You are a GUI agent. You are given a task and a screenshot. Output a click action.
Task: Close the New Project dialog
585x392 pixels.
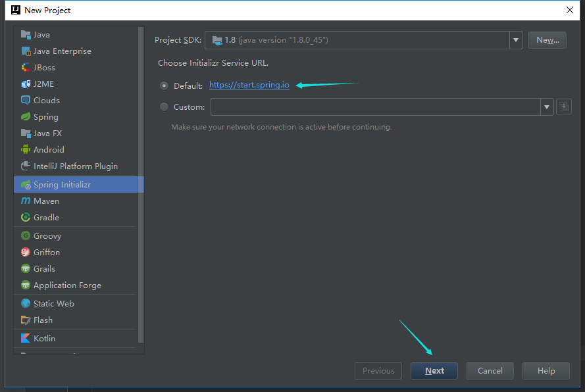(x=570, y=10)
